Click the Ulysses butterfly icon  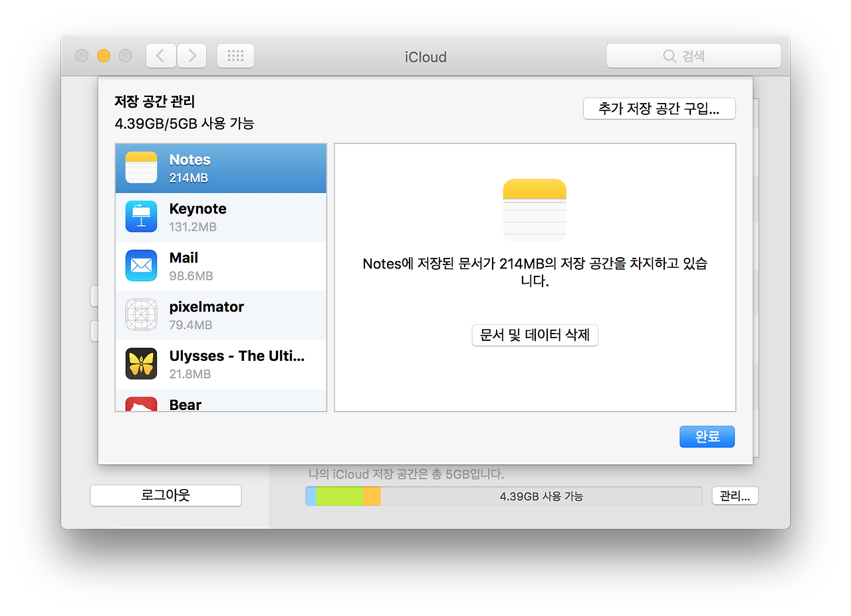tap(141, 364)
